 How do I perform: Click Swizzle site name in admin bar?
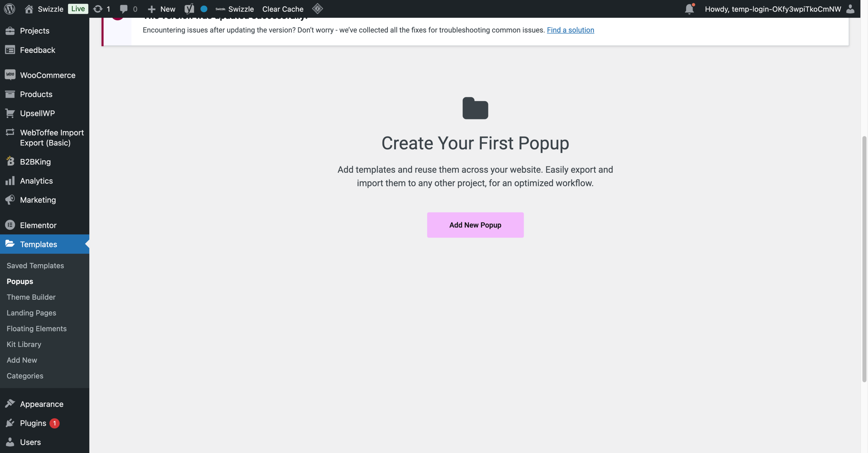click(x=51, y=9)
